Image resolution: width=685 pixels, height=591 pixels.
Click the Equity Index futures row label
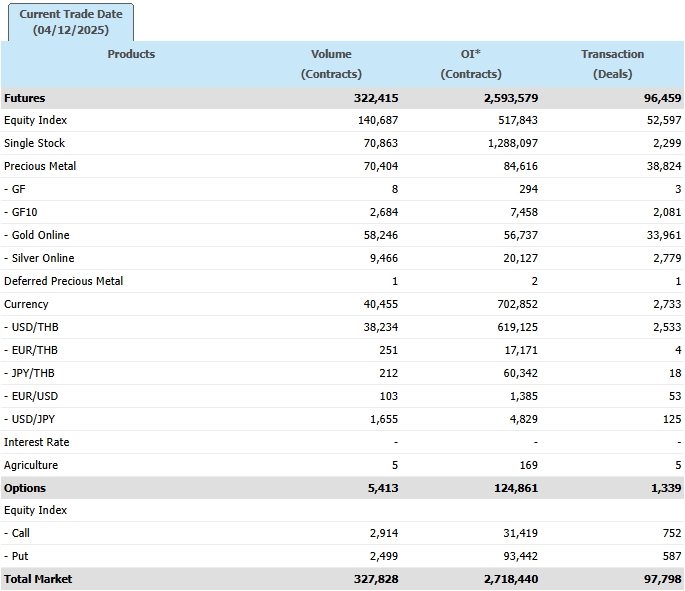(x=36, y=121)
